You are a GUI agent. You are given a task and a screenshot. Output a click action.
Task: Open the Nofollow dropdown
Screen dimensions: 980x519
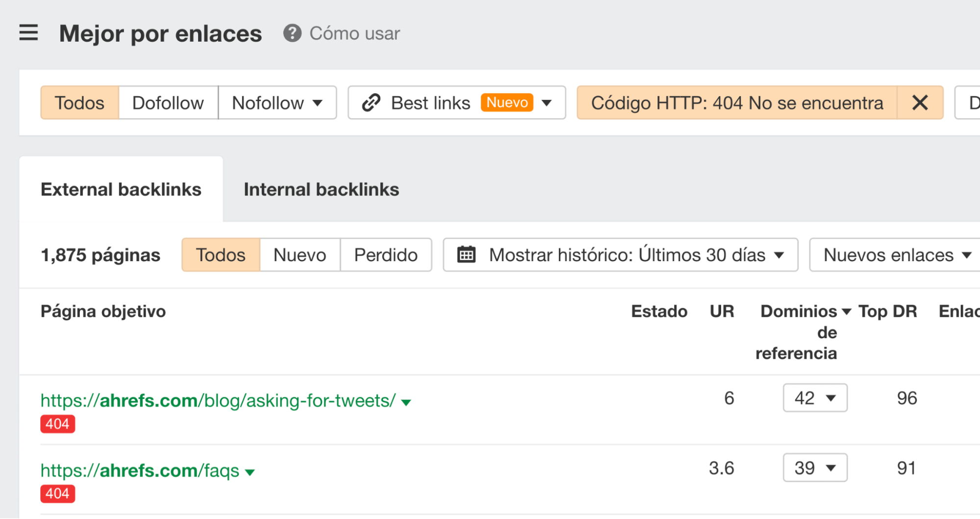coord(276,102)
